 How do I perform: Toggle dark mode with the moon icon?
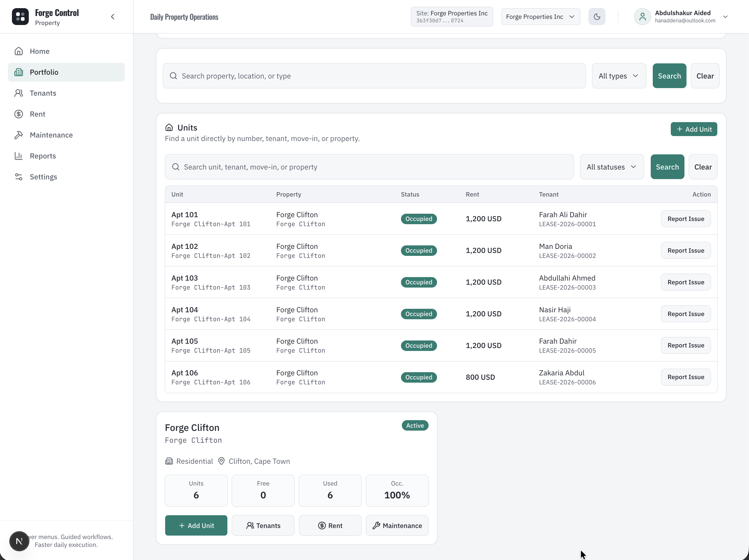coord(597,17)
